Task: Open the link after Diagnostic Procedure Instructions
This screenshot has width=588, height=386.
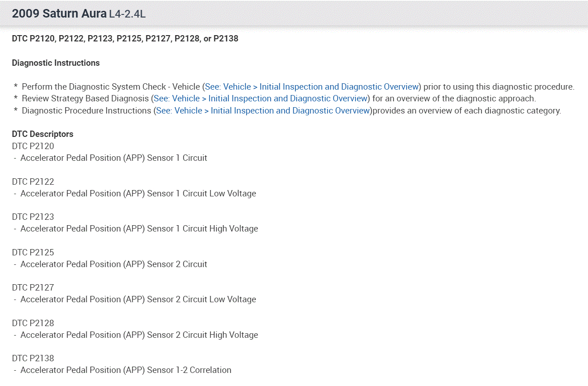Action: point(263,110)
